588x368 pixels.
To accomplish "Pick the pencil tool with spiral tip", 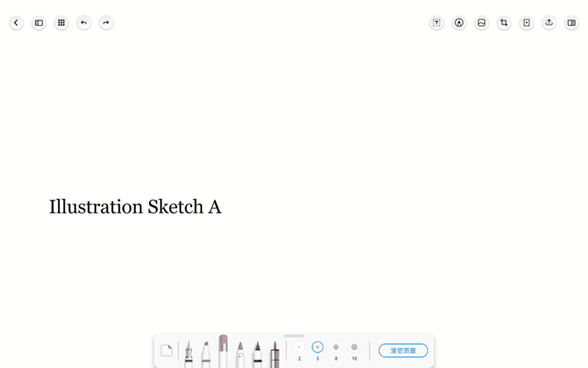I will 241,354.
